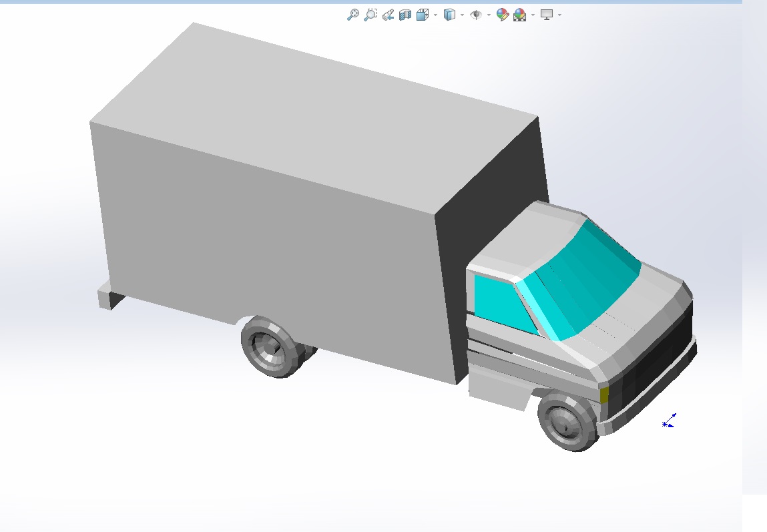Click the truck's front wheel

pos(567,421)
